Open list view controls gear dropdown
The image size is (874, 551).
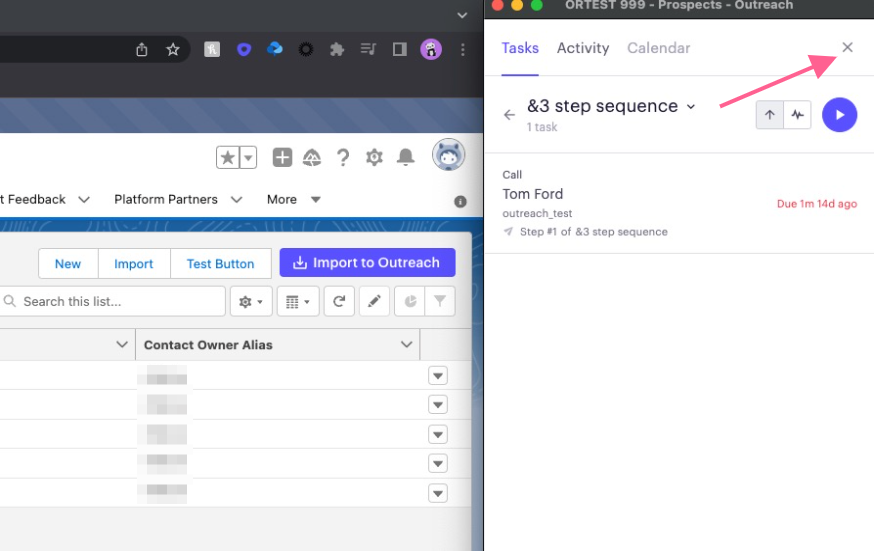point(250,301)
